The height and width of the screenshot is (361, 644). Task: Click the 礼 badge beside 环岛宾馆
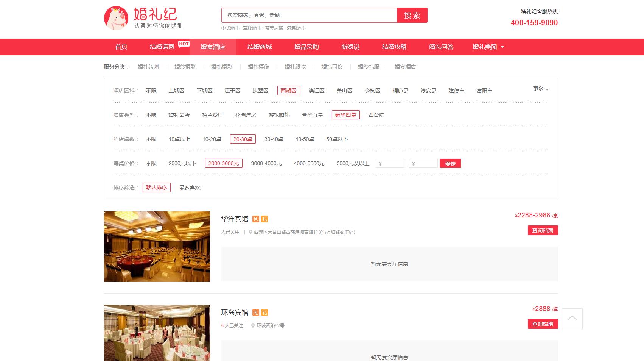tap(264, 313)
